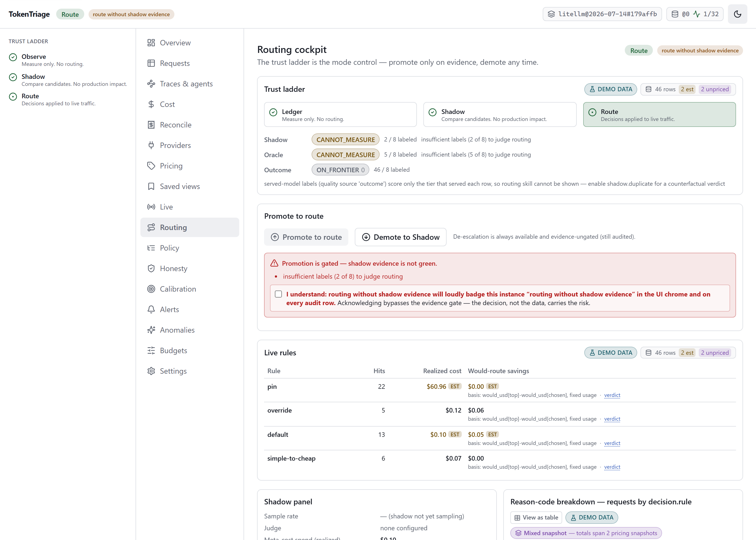Click the Alerts bell icon
Screen dimensions: 756x540
click(151, 309)
